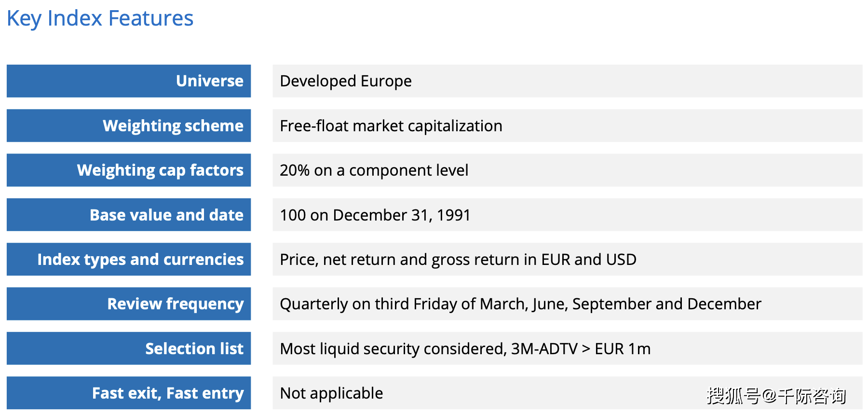The height and width of the screenshot is (415, 868).
Task: Select the Base value and date label
Action: pos(166,215)
